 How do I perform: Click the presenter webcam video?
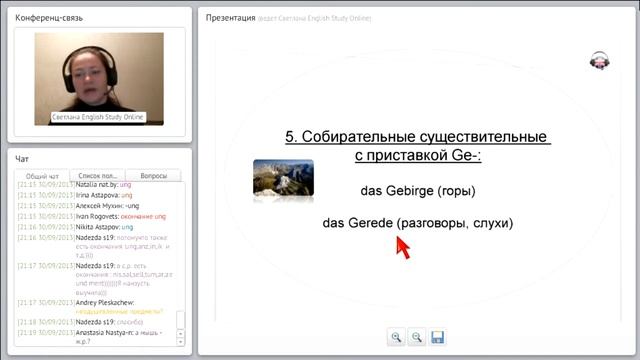[99, 79]
